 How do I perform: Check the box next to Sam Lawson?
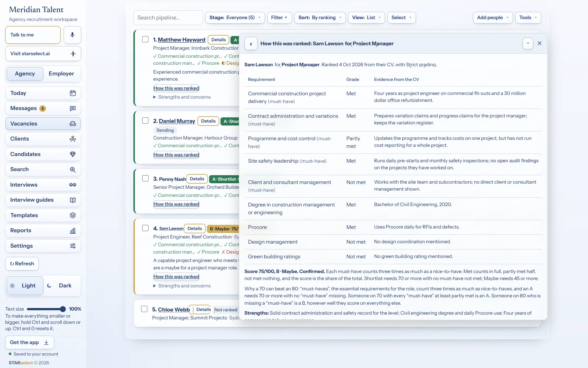tap(146, 228)
